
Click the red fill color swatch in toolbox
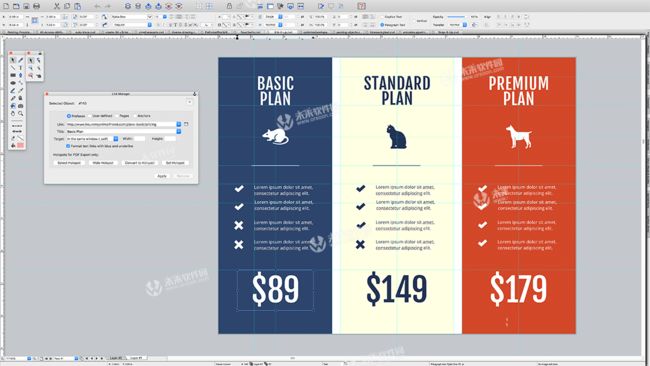tap(20, 145)
